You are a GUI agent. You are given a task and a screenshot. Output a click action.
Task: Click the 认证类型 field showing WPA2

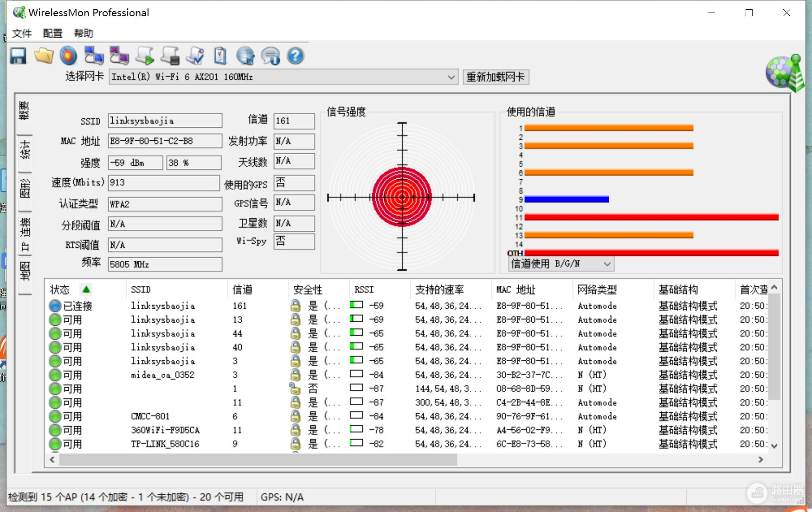pos(165,204)
